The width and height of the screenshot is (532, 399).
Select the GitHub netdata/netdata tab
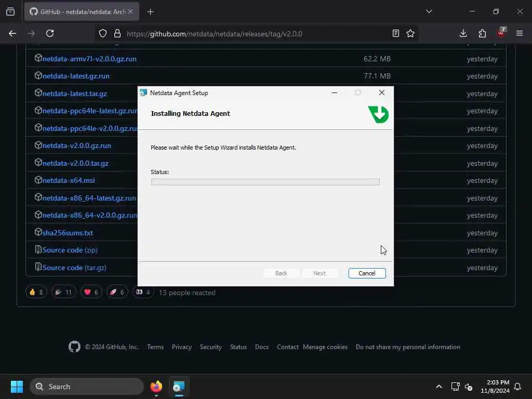(82, 11)
